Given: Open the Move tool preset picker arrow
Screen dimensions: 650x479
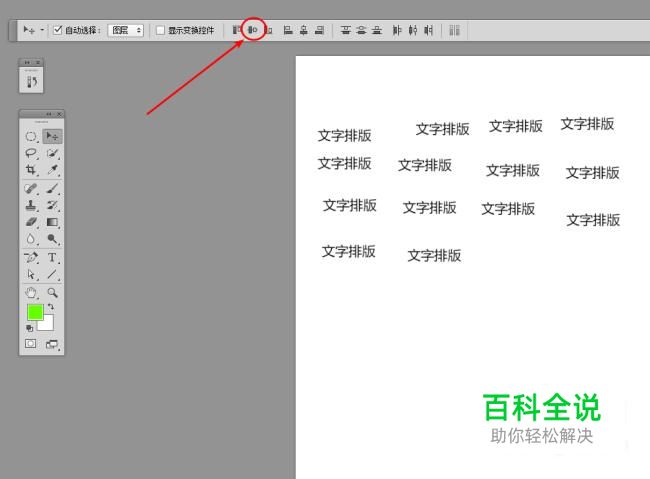Looking at the screenshot, I should pos(42,30).
